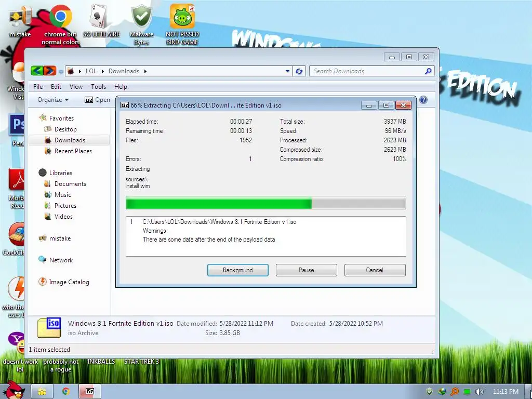This screenshot has width=532, height=399.
Task: Click the Angry Bird start button
Action: (x=14, y=390)
